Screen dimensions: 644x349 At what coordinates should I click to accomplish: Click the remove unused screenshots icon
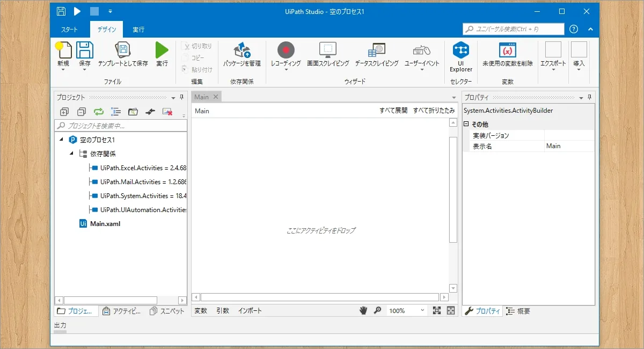coord(167,112)
